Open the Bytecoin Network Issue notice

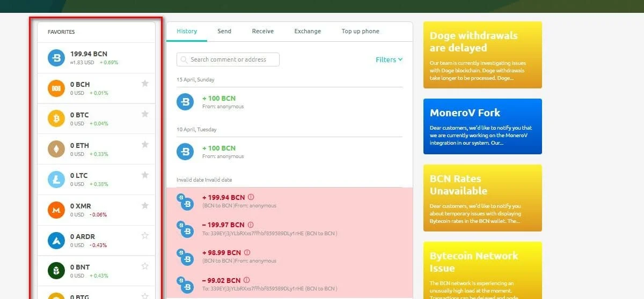coord(482,271)
